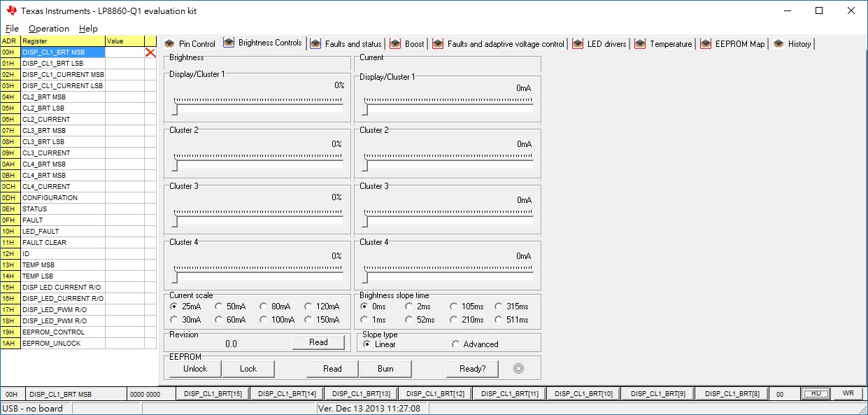This screenshot has height=415, width=868.
Task: Click the EEPROM Unlock button
Action: (x=195, y=369)
